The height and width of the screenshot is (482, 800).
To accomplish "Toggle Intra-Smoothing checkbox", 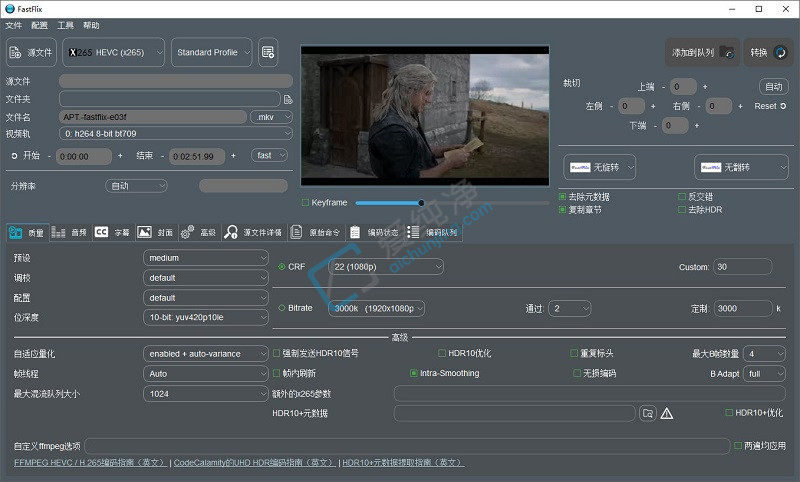I will [414, 373].
